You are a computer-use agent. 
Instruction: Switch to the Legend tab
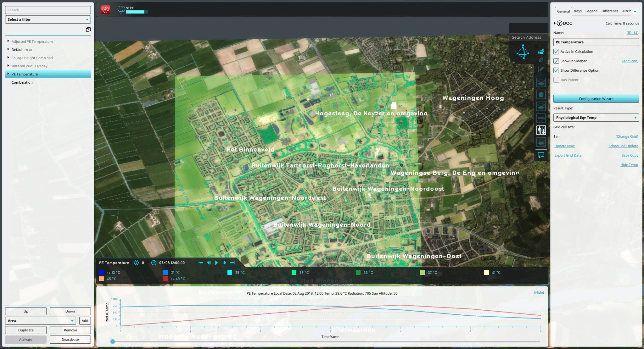tap(591, 11)
